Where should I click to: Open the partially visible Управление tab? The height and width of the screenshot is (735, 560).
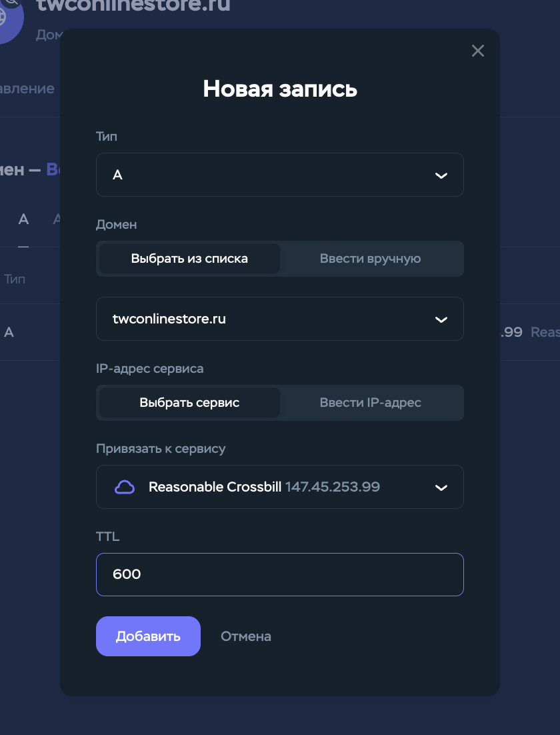tap(27, 89)
